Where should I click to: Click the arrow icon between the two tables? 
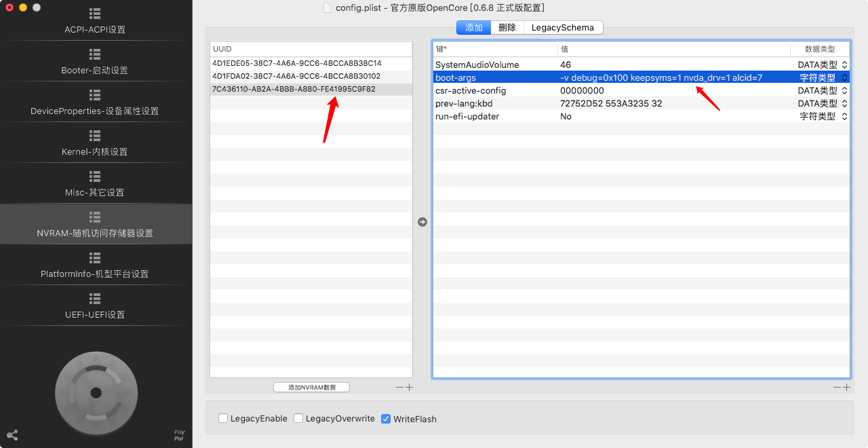[422, 222]
